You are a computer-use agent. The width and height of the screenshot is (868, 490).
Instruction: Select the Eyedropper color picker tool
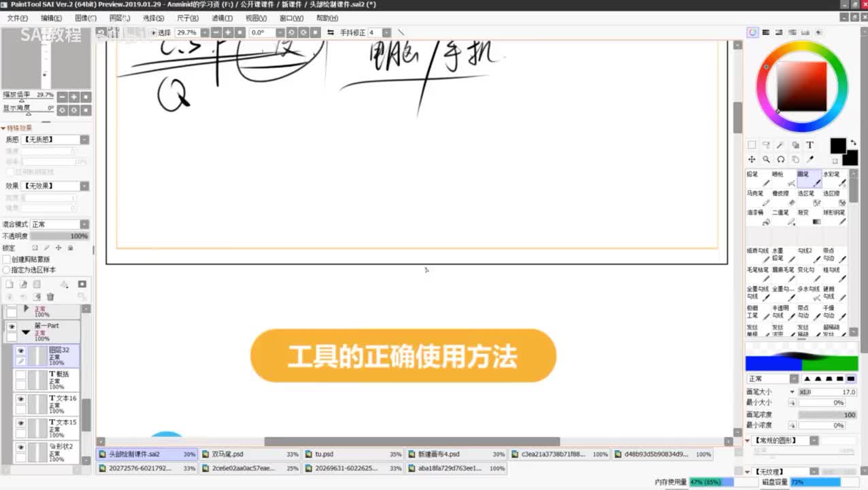pyautogui.click(x=809, y=159)
